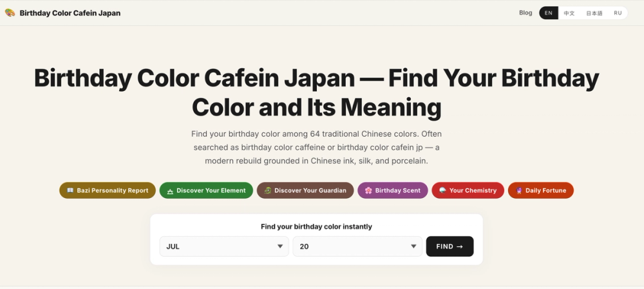Click the dragon icon on Discover Your Guardian
Screen dimensions: 644x289
(268, 190)
